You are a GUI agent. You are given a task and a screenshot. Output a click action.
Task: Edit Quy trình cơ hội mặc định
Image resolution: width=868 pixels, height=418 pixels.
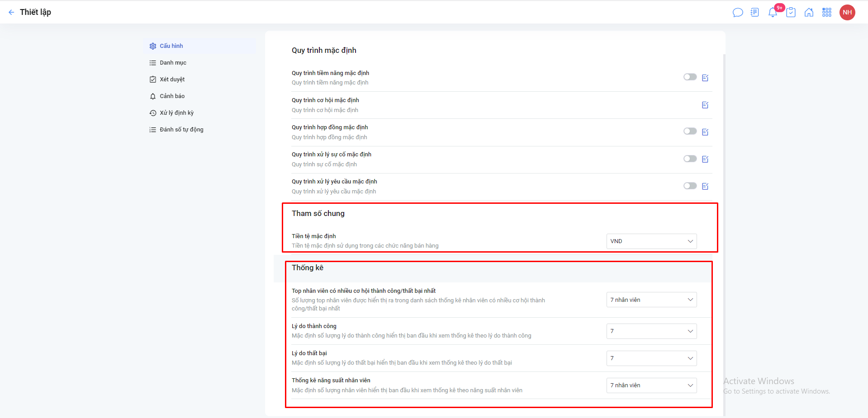[x=705, y=105]
